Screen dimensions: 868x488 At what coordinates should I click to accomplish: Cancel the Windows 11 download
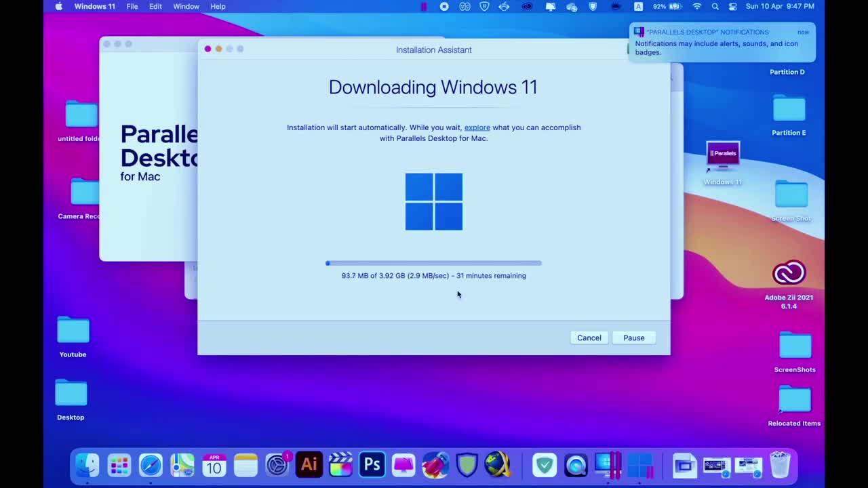589,338
